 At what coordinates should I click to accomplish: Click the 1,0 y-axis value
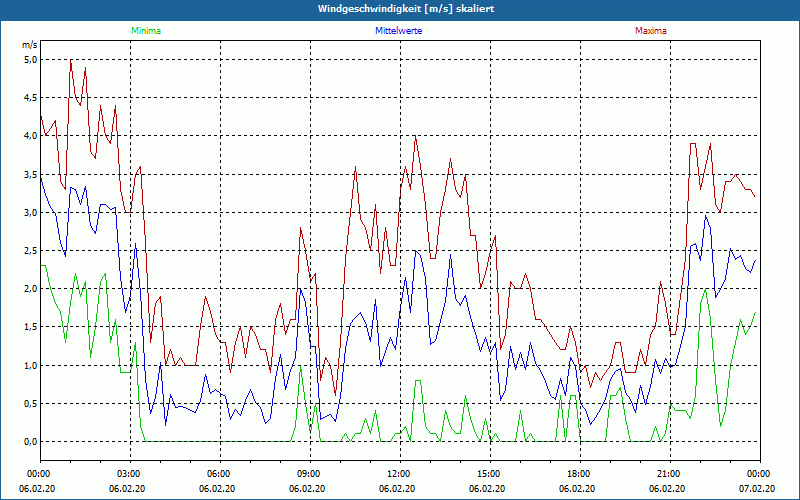[31, 365]
